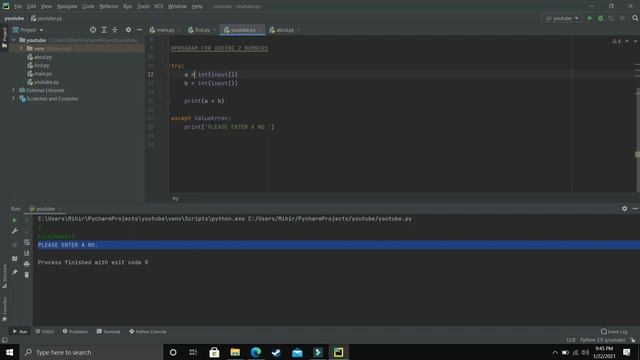This screenshot has height=360, width=640.
Task: Open Python Console tool window
Action: pos(147,332)
